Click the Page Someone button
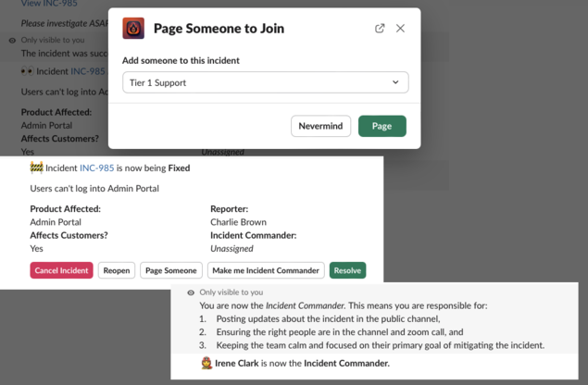588x385 pixels. tap(171, 270)
